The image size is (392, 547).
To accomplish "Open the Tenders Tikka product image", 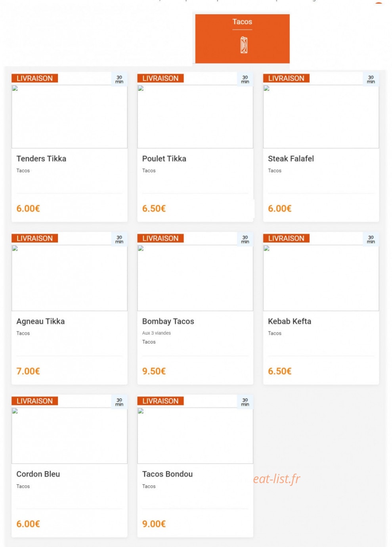I will [69, 117].
